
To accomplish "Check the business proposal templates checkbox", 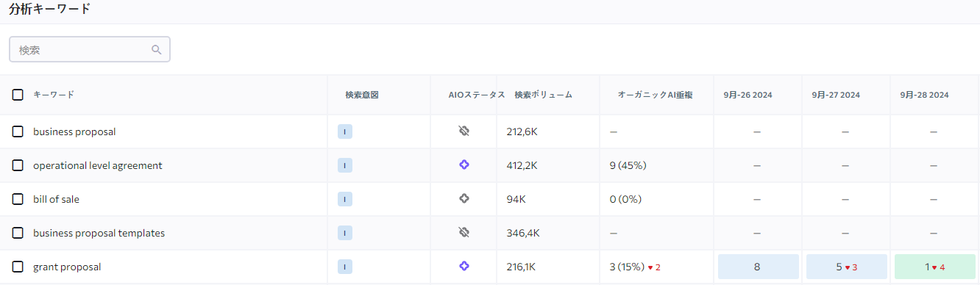I will click(18, 233).
